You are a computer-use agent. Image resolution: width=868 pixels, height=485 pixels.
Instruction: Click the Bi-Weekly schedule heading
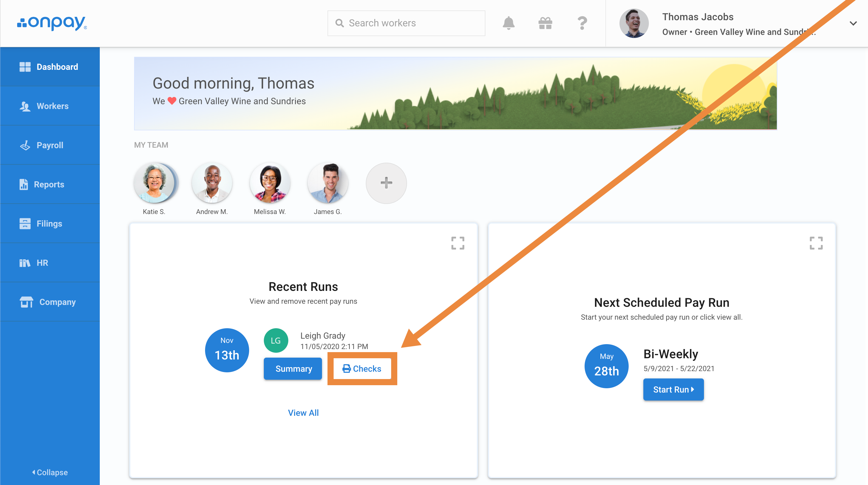(x=671, y=354)
